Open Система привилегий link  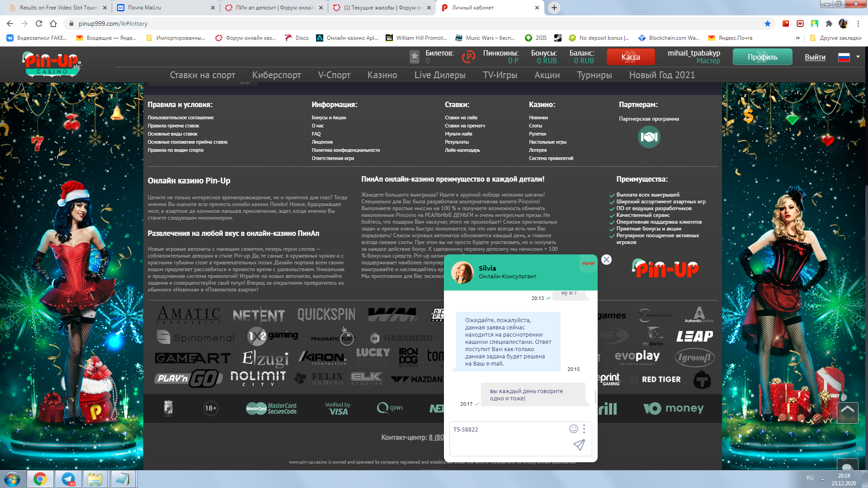[551, 158]
